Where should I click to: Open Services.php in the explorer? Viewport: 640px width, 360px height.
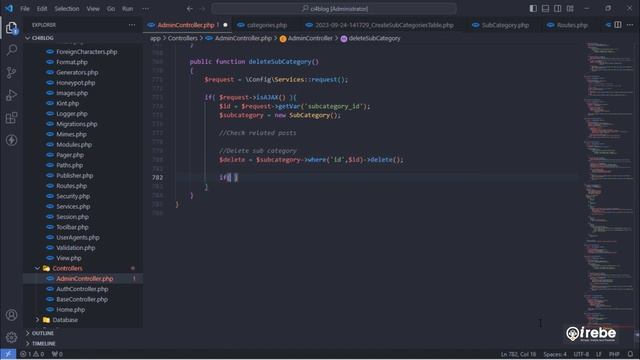tap(73, 207)
